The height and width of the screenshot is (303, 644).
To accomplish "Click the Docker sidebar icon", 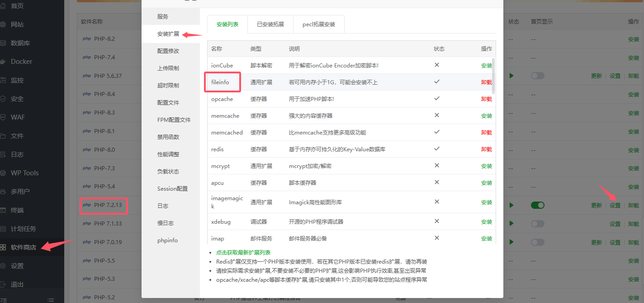I will [3, 62].
